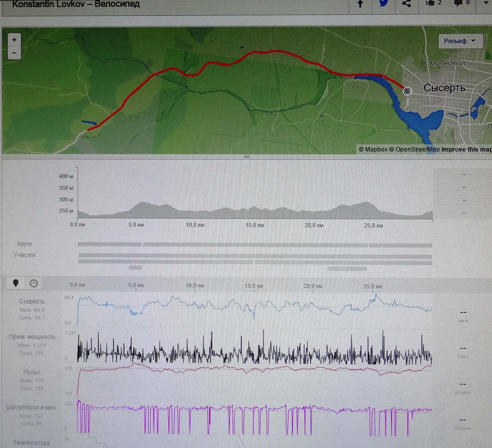
Task: Share activity on Facebook
Action: 360,3
